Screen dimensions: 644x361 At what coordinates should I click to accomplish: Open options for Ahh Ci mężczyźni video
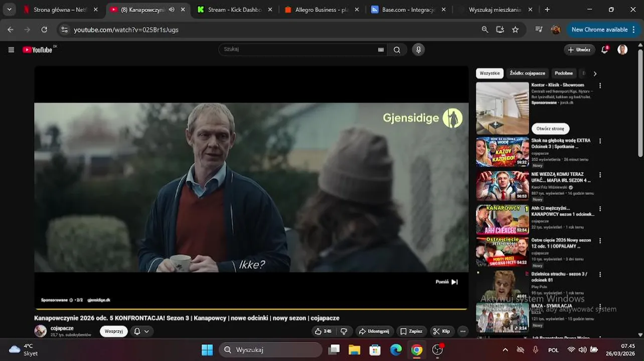(600, 209)
